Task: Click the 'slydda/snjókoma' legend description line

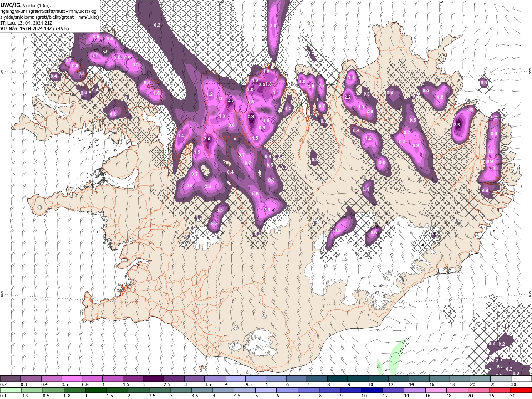Action: pos(49,17)
